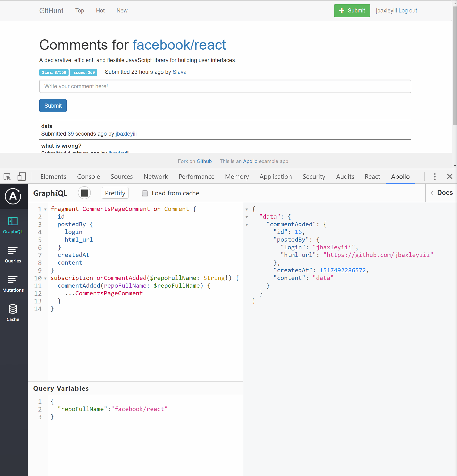This screenshot has height=476, width=457.
Task: Switch to the Memory tab
Action: 237,177
